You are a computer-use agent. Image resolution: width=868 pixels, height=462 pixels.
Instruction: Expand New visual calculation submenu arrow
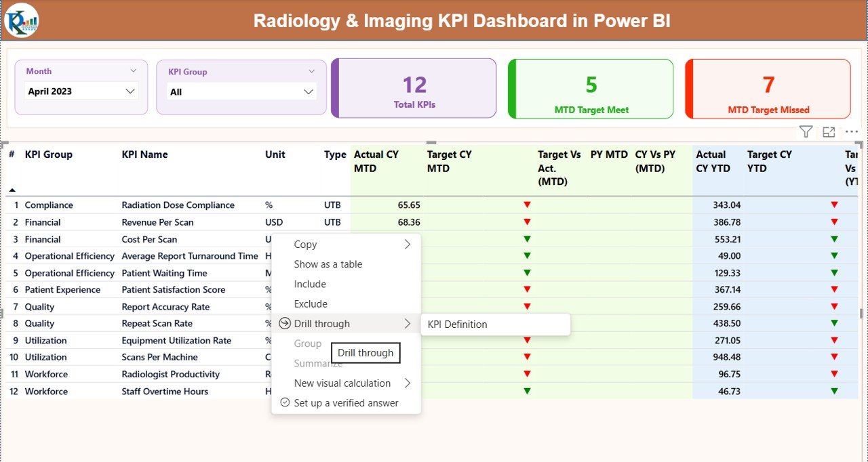tap(408, 383)
